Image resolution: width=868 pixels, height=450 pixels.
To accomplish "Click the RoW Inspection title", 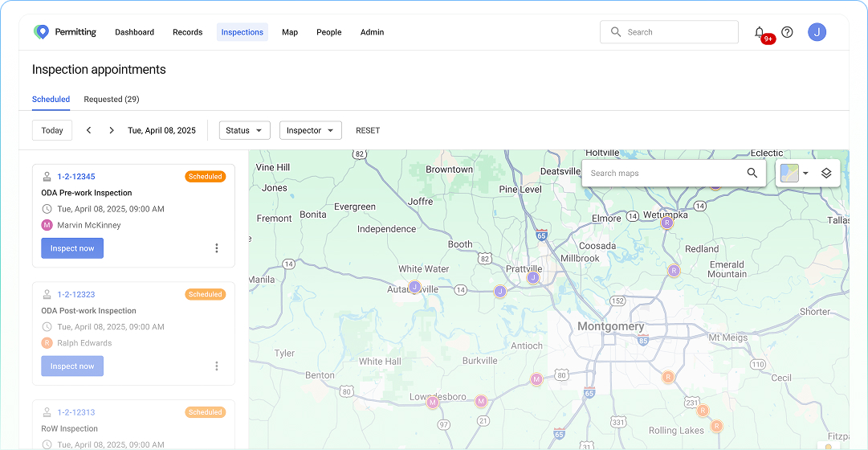I will click(69, 428).
